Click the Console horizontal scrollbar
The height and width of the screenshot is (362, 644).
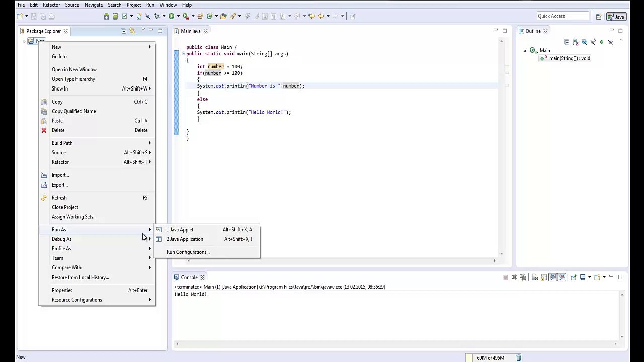click(396, 344)
